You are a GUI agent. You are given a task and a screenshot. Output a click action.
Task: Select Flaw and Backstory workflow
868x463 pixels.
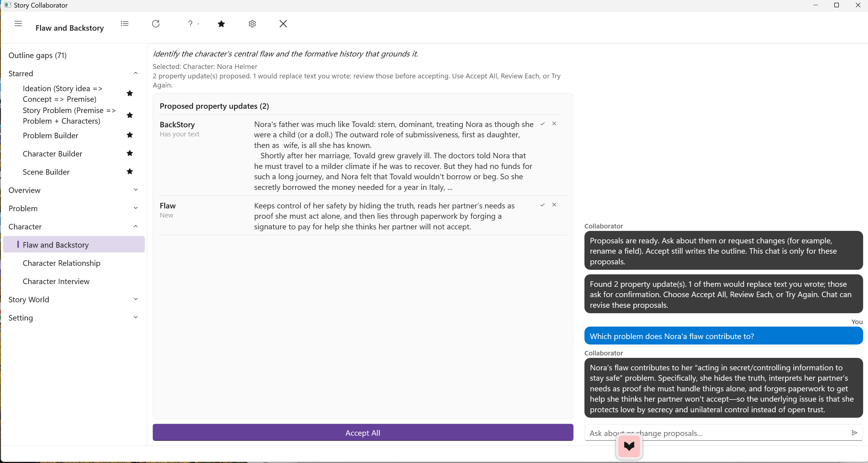[74, 245]
